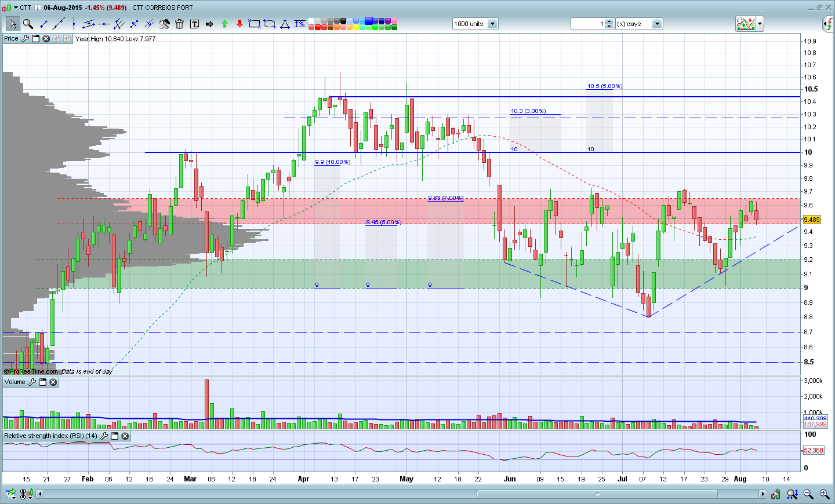Open the (x) days timeframe dropdown

657,24
